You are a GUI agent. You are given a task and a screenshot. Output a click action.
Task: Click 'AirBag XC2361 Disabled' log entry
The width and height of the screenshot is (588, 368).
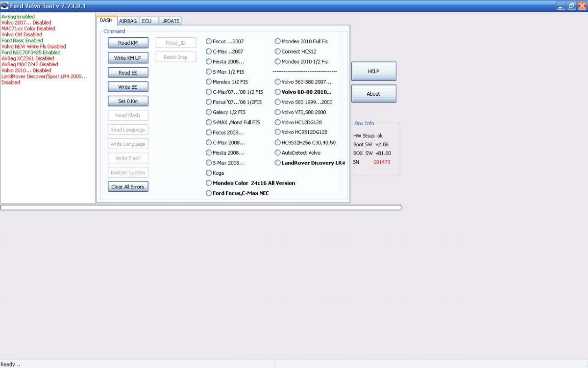tap(28, 58)
